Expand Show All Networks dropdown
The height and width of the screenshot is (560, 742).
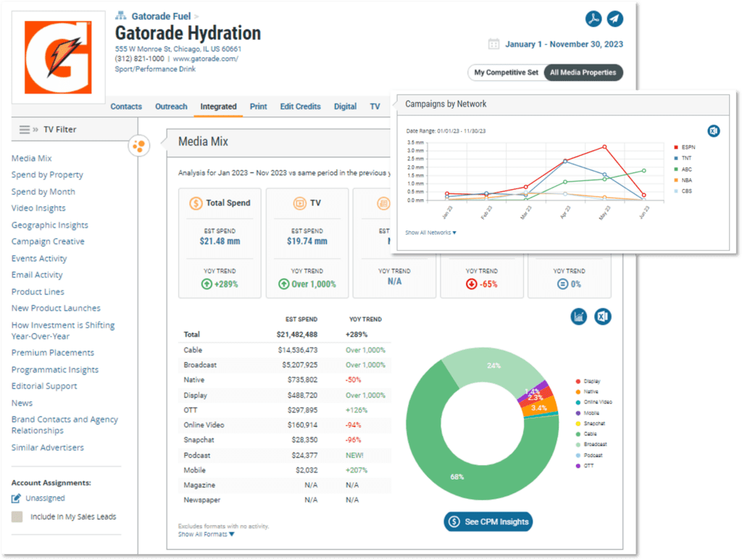coord(430,233)
